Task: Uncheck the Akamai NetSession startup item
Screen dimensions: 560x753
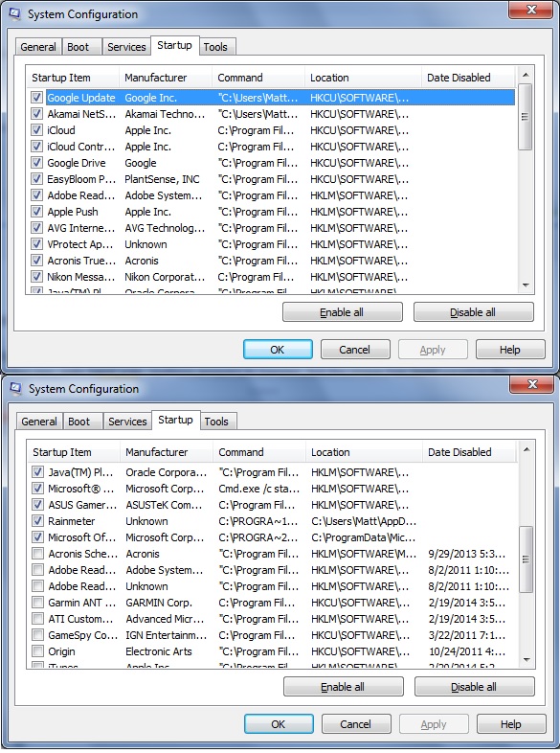Action: point(37,114)
